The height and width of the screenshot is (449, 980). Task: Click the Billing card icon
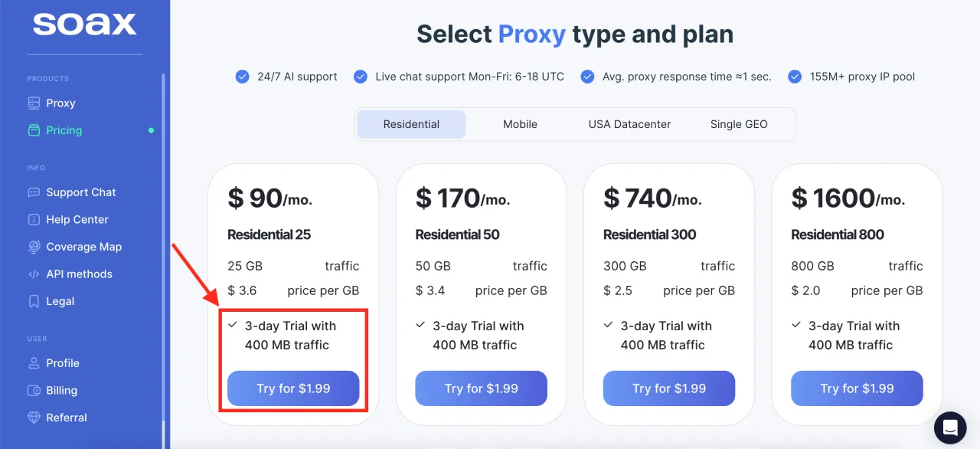pos(34,391)
